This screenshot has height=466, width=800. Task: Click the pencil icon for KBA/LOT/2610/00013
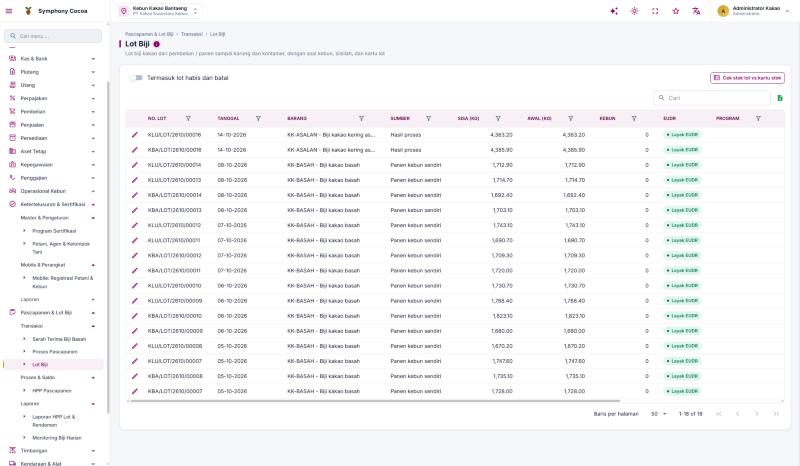(x=135, y=210)
